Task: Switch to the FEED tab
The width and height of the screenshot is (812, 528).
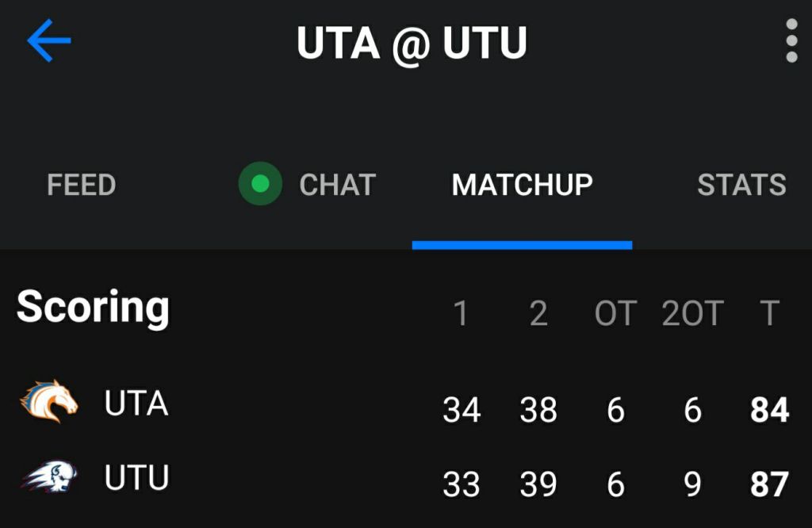Action: pyautogui.click(x=82, y=185)
